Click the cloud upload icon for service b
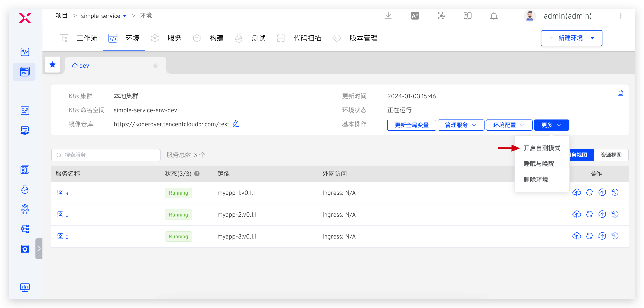This screenshot has height=308, width=644. (x=576, y=214)
